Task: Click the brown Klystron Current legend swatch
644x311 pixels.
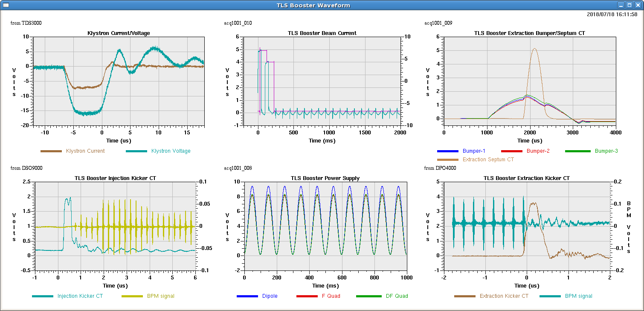Action: coord(51,151)
